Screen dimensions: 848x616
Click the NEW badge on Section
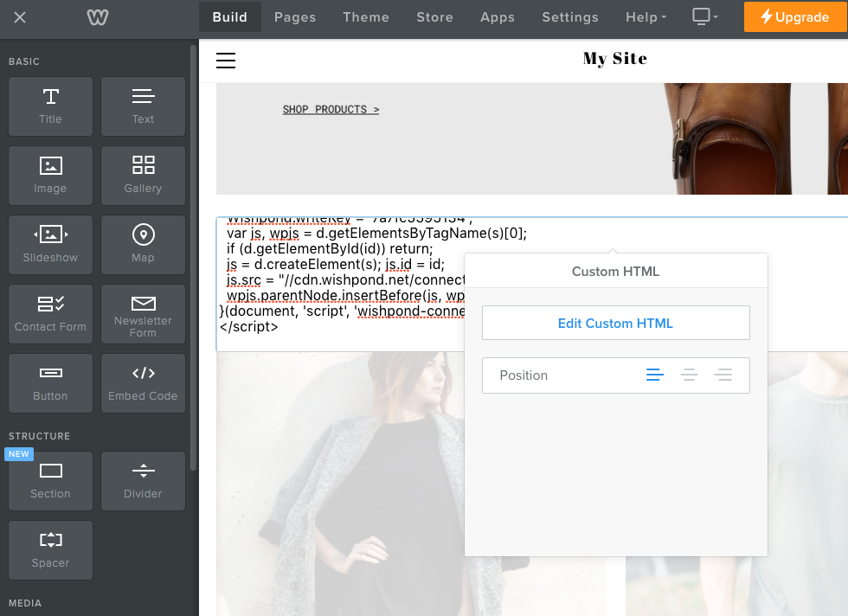19,453
